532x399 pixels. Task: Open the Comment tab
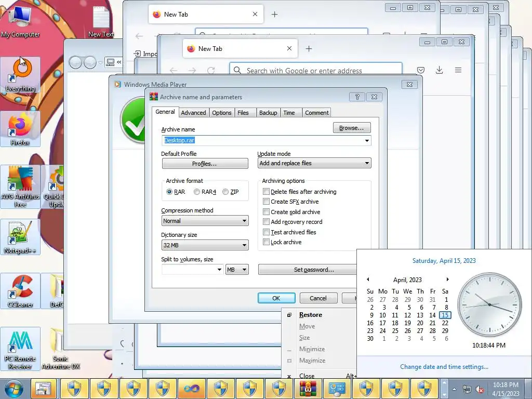pos(316,113)
